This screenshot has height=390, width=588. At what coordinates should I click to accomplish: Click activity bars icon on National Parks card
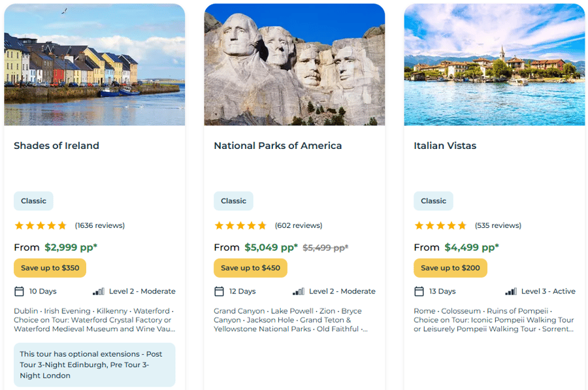pyautogui.click(x=299, y=291)
